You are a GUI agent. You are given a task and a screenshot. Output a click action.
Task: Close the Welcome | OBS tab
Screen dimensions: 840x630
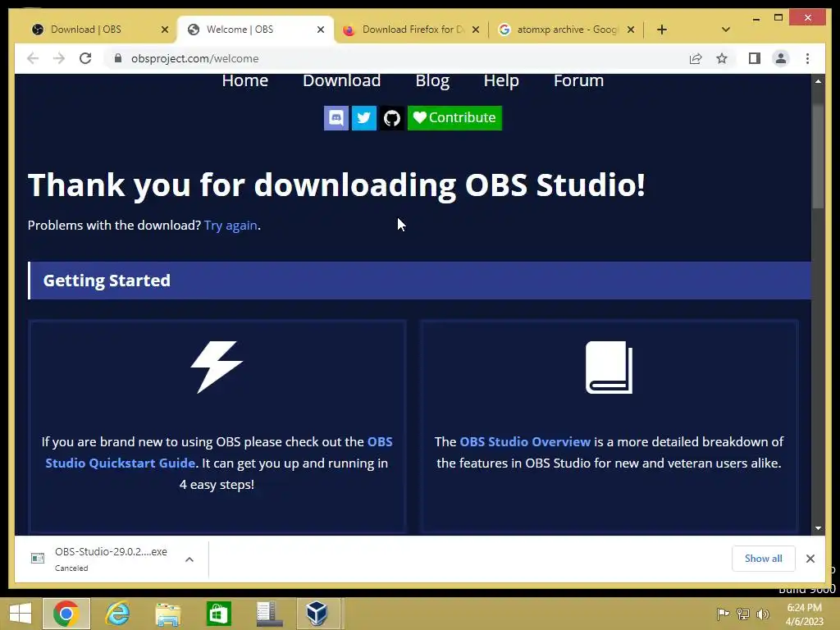pos(321,30)
